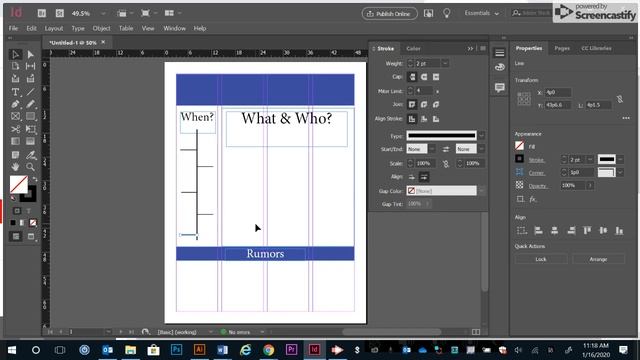
Task: Select the Gap tool
Action: [30, 66]
